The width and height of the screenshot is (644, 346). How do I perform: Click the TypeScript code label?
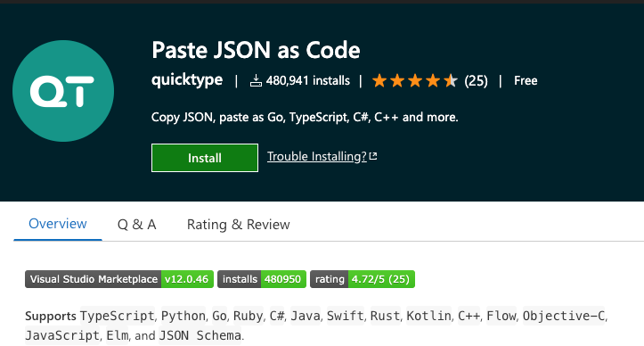point(117,316)
